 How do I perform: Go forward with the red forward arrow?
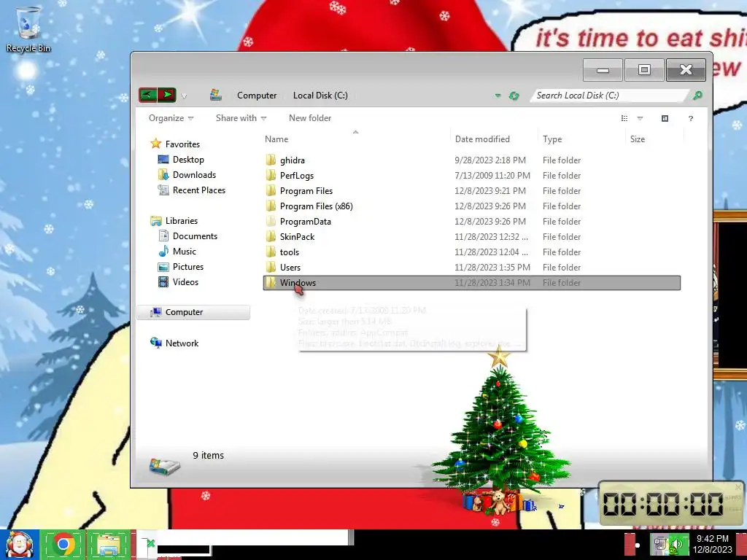(167, 95)
